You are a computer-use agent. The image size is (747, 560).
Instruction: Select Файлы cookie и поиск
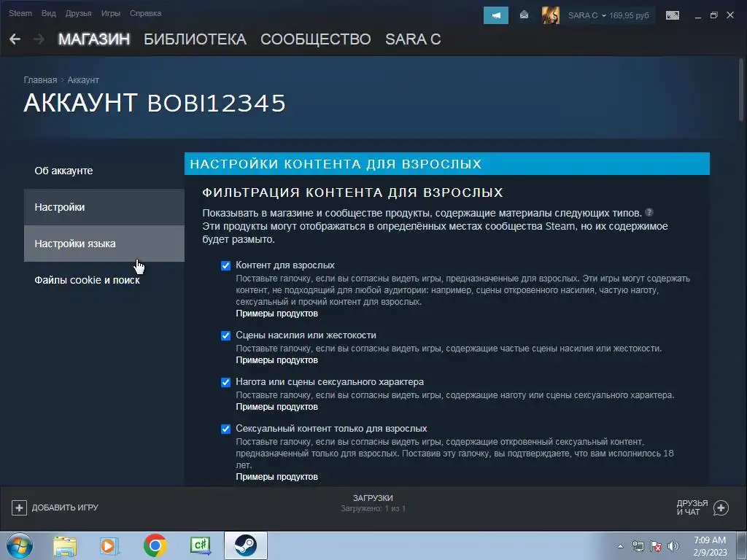point(104,280)
